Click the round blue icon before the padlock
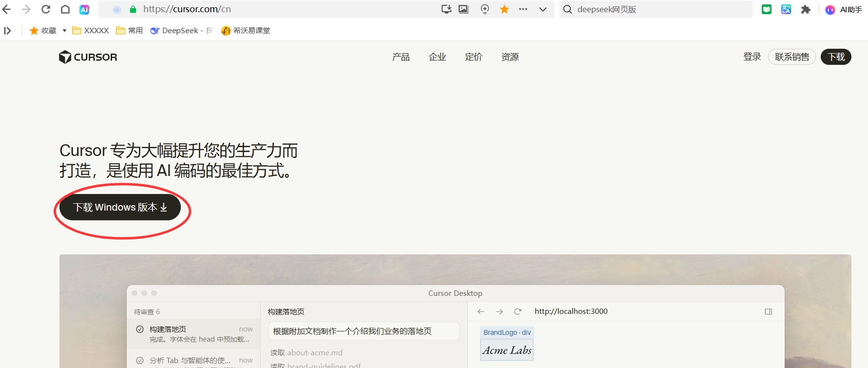 (117, 9)
